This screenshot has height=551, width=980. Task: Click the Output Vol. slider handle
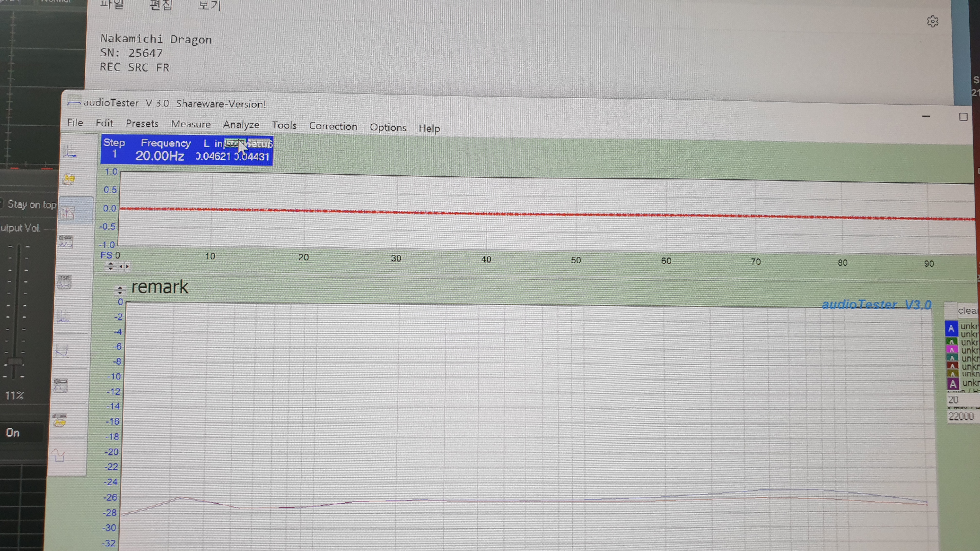[15, 362]
